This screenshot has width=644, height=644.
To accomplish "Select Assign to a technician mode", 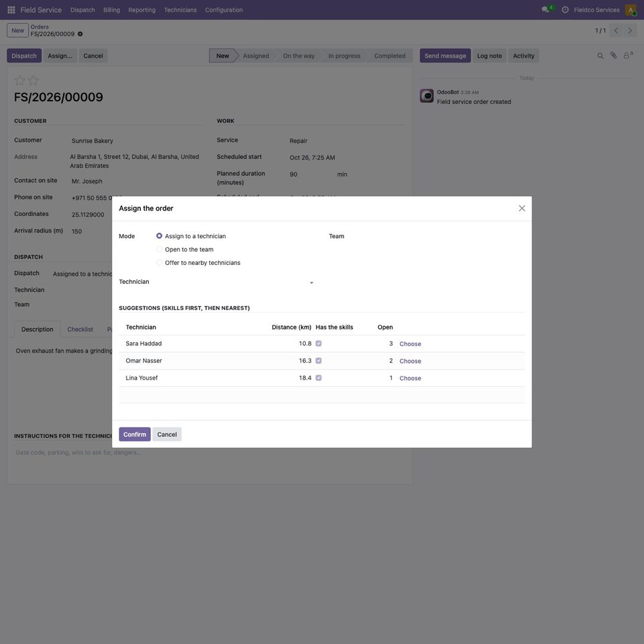I will click(x=160, y=235).
